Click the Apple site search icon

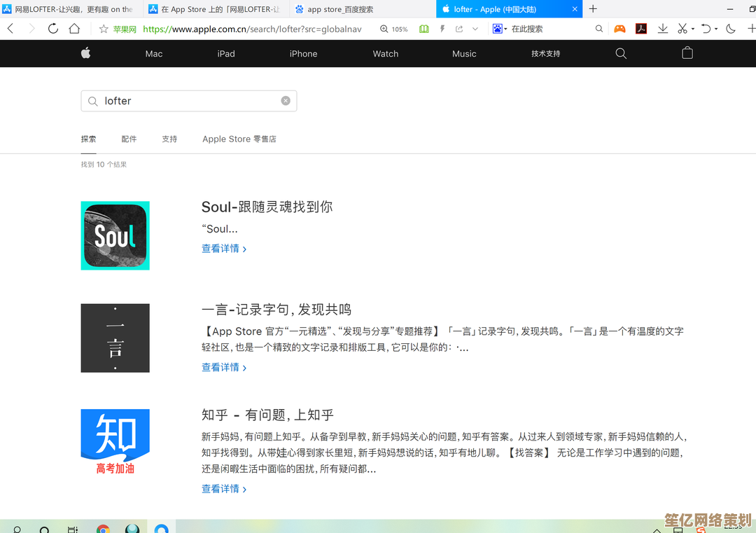pos(621,53)
